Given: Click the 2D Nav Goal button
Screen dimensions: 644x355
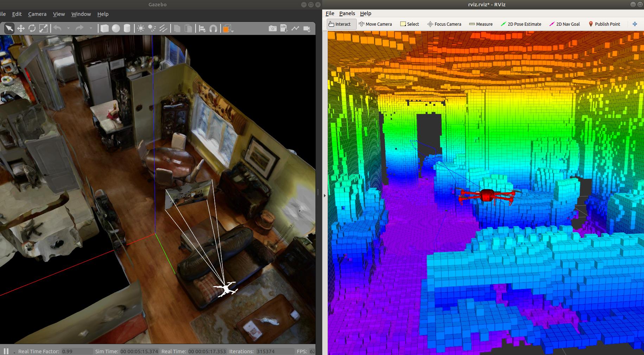Looking at the screenshot, I should click(565, 24).
